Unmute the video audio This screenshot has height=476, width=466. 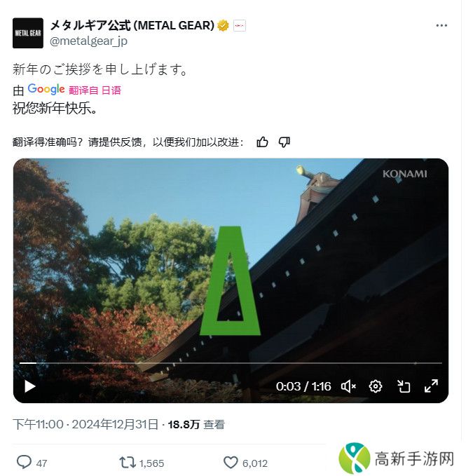tap(348, 386)
